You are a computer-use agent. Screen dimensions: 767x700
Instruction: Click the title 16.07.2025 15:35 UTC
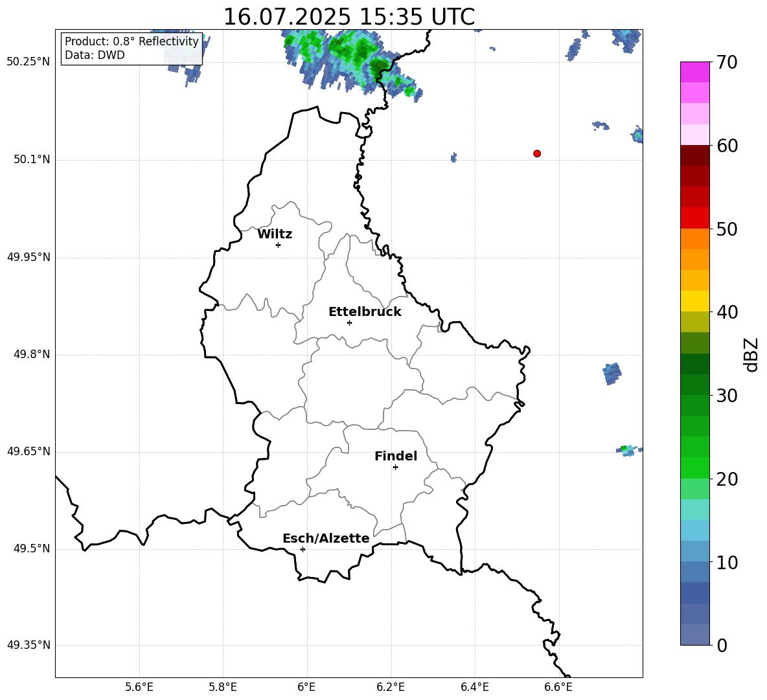349,17
